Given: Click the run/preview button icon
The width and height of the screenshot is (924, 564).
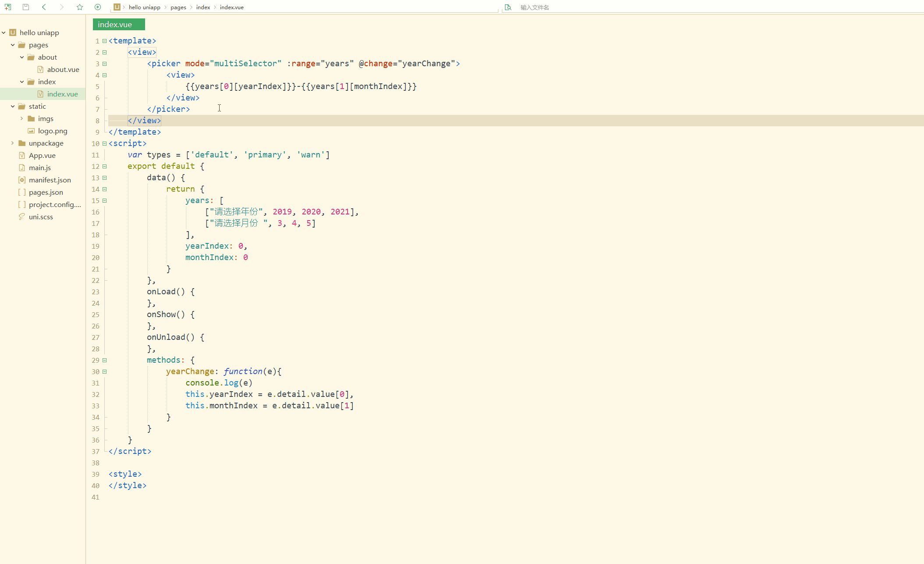Looking at the screenshot, I should (98, 7).
